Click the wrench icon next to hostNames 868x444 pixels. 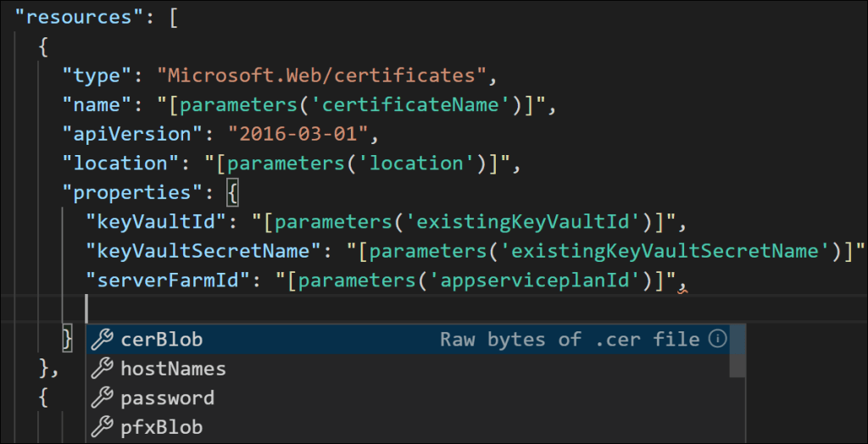(103, 369)
